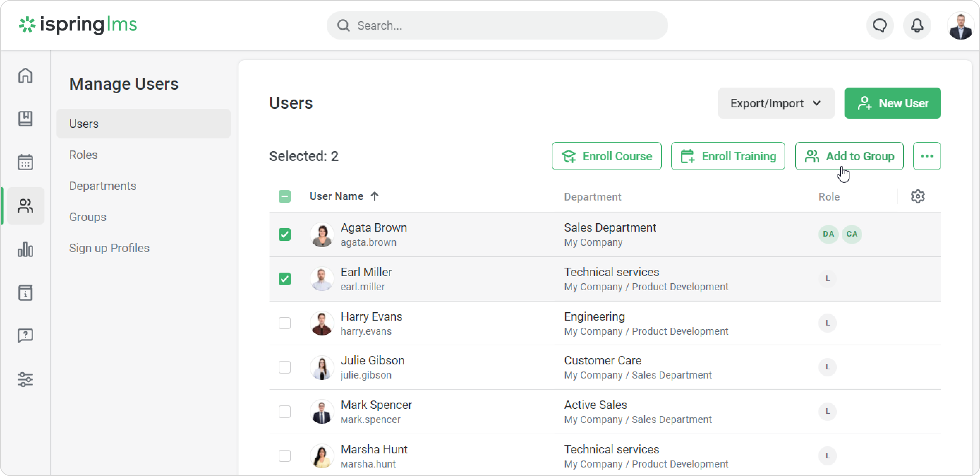Click the settings sliders sidebar icon

click(x=25, y=380)
